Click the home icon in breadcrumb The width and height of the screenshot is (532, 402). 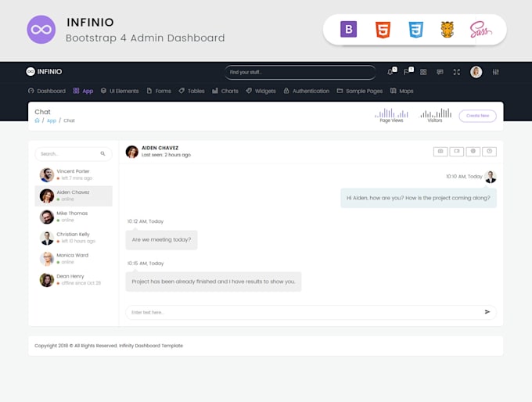[37, 120]
